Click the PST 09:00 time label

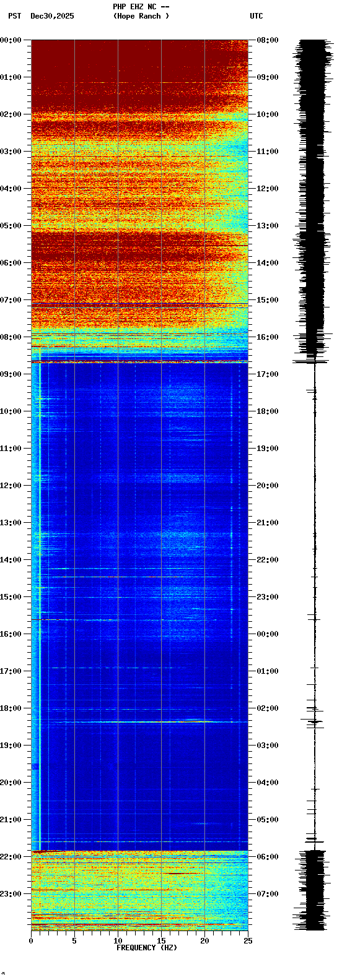pyautogui.click(x=11, y=374)
